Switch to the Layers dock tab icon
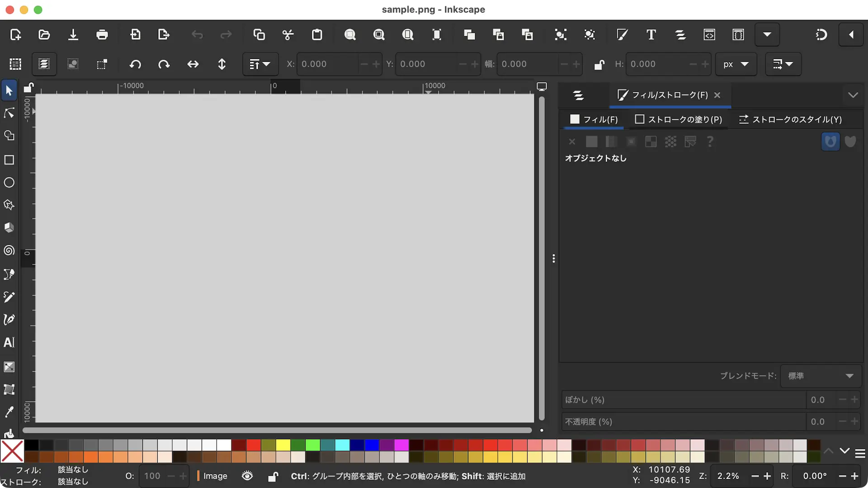 (x=578, y=95)
